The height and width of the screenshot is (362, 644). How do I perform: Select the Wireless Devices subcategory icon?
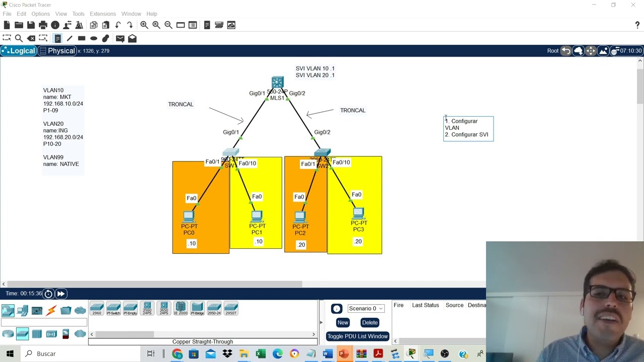(51, 334)
